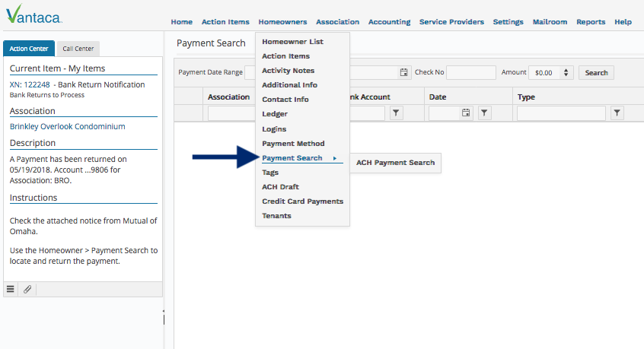Open the Service Providers menu
The width and height of the screenshot is (644, 349).
pos(451,22)
